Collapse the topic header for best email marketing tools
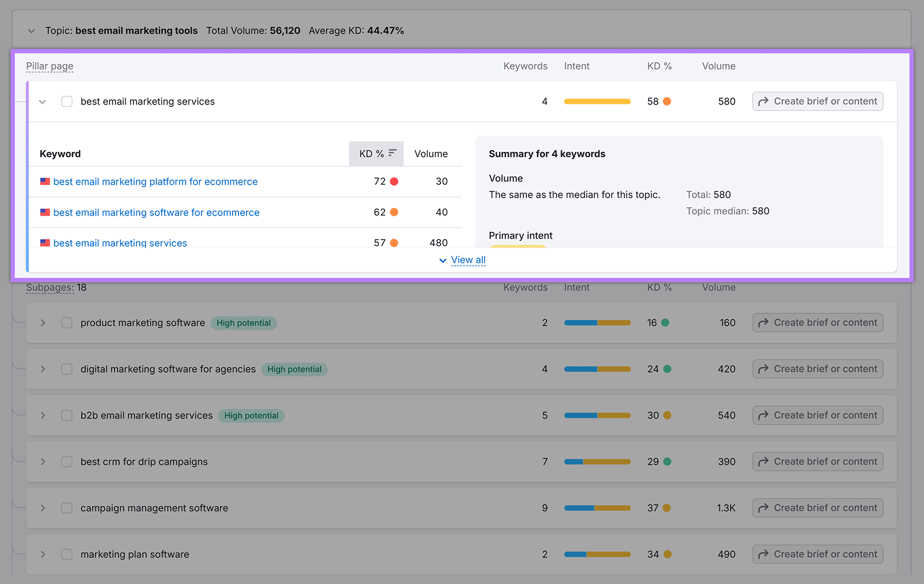The image size is (924, 584). point(31,31)
